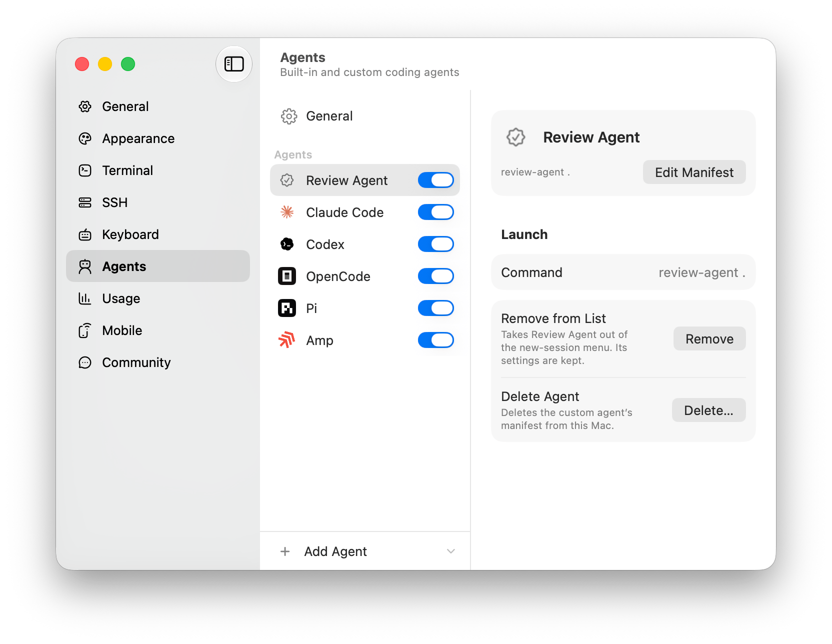This screenshot has width=832, height=644.
Task: Click the Keyboard icon in sidebar
Action: (x=85, y=234)
